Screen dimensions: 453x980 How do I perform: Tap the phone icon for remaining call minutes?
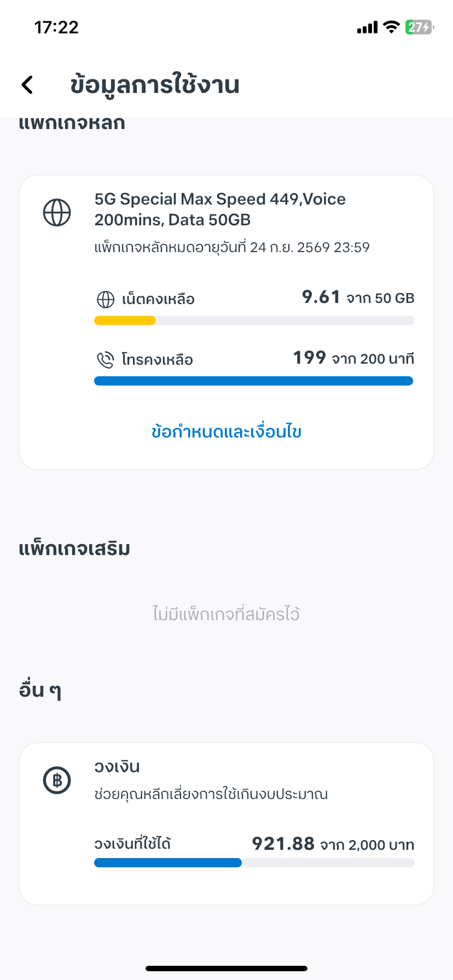click(x=105, y=360)
